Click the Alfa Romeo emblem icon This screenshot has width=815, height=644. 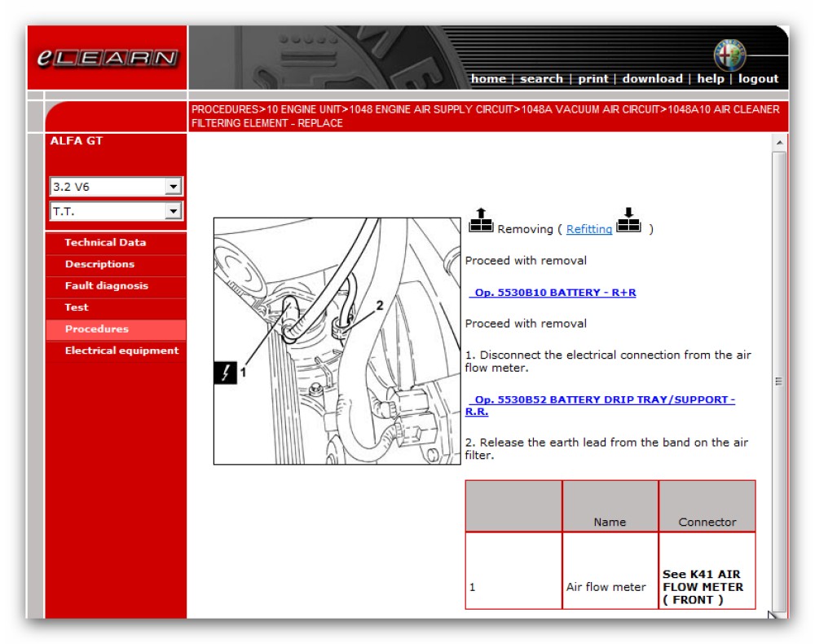[729, 55]
